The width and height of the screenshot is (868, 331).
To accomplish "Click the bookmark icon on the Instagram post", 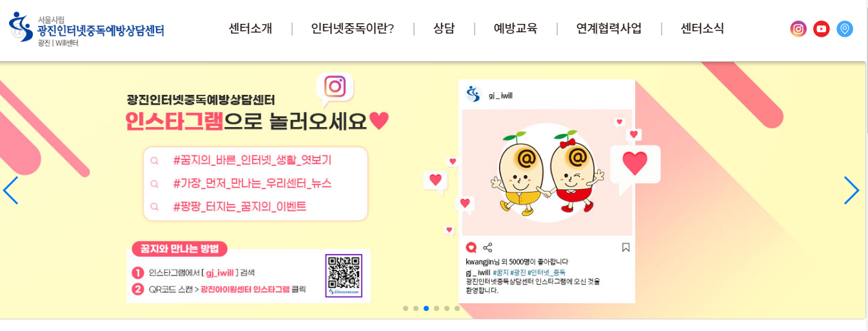I will click(x=625, y=247).
